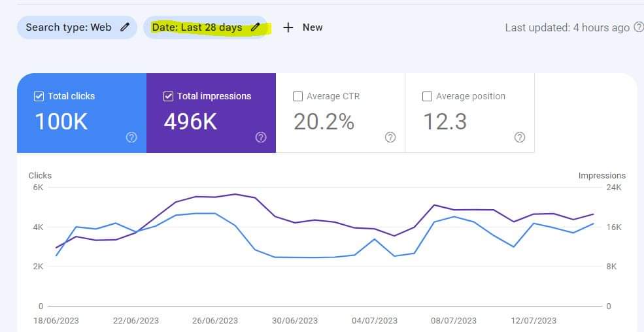The height and width of the screenshot is (332, 644).
Task: Click the blue clicks line at 26/06/2023
Action: click(215, 214)
